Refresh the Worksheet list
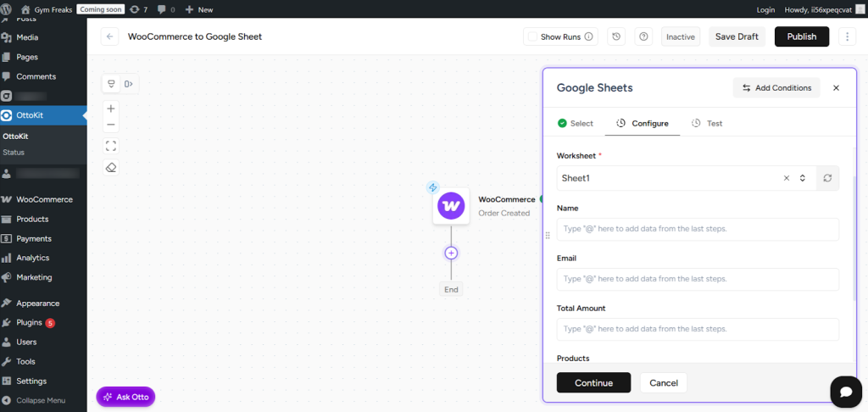The image size is (868, 412). coord(827,178)
